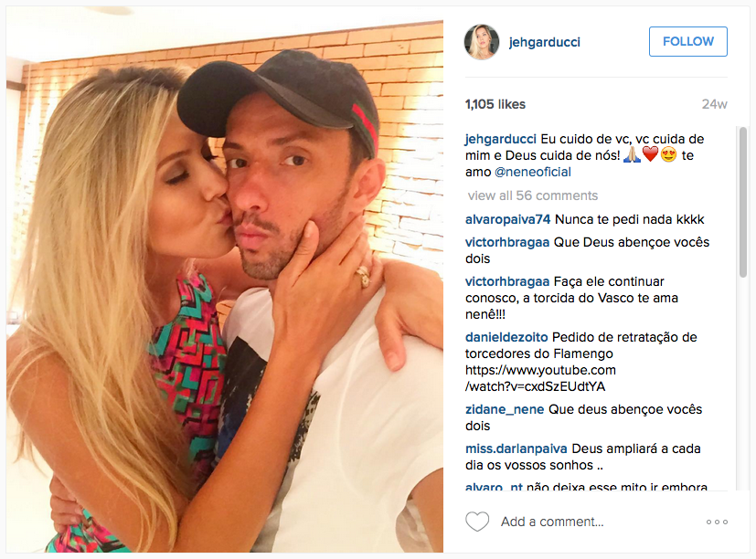Click the comments panel scrollbar

743,203
